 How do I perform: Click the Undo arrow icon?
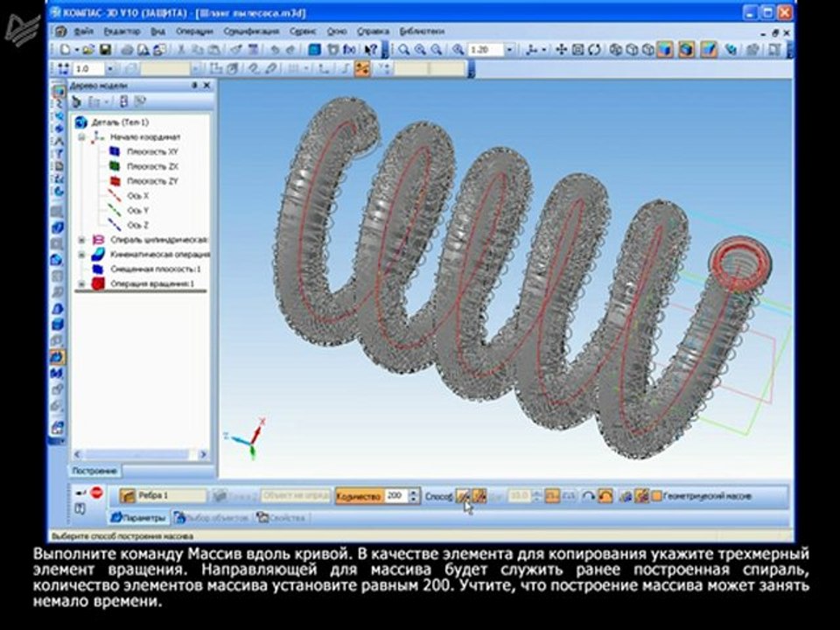pyautogui.click(x=275, y=50)
